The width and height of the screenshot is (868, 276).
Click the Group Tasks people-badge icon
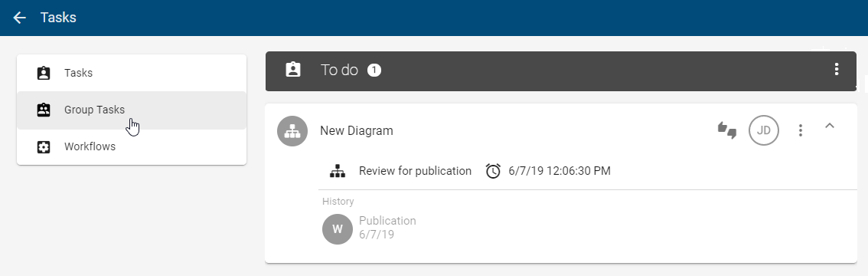pyautogui.click(x=43, y=110)
